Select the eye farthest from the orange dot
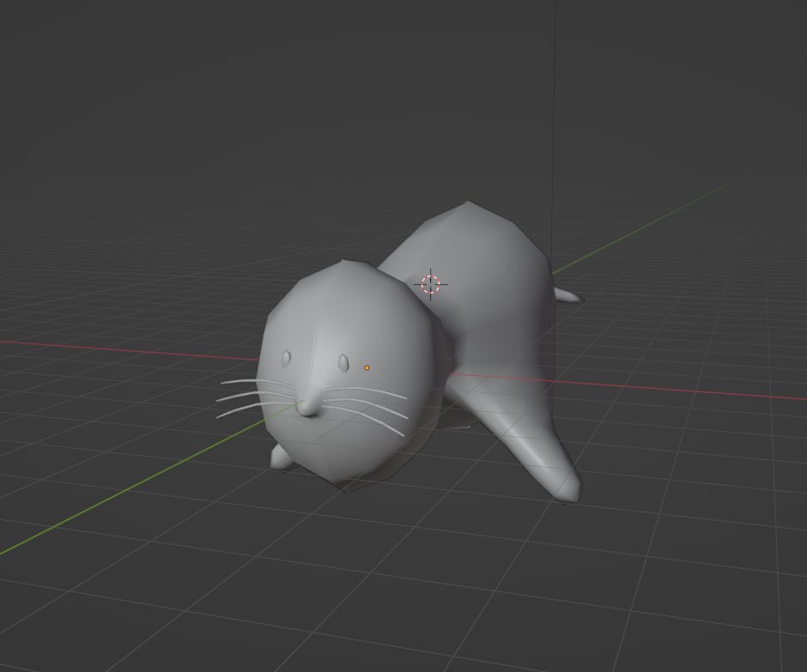Viewport: 807px width, 672px height. point(286,359)
